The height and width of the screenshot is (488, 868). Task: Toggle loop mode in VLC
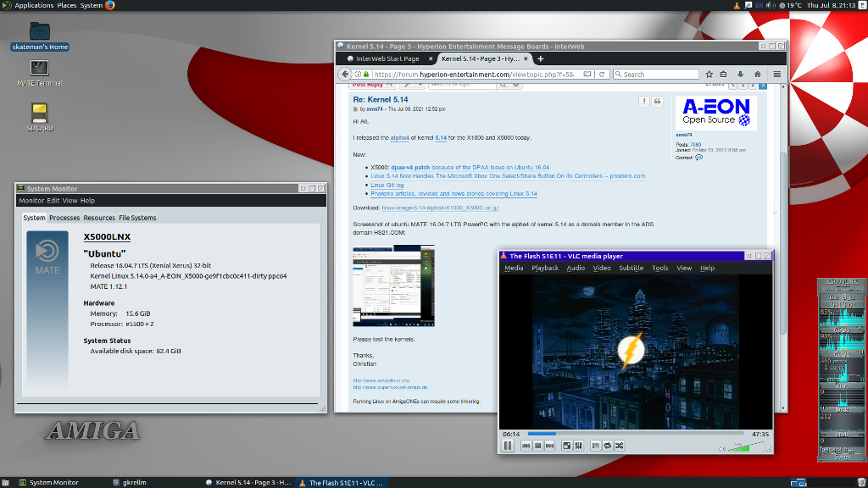(x=607, y=446)
